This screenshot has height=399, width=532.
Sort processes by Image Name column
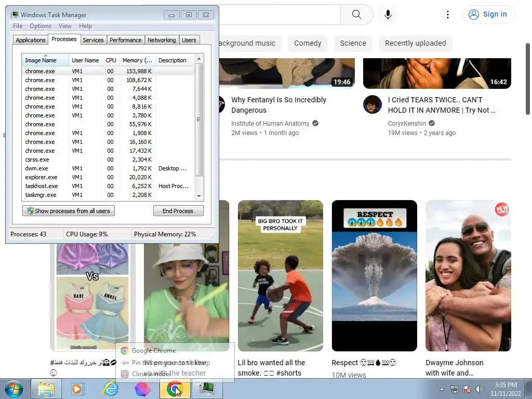tap(46, 60)
